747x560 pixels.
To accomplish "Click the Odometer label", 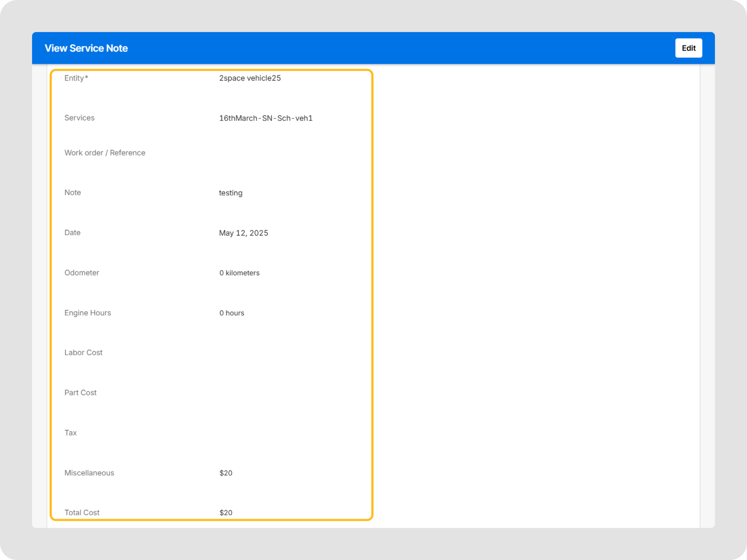I will click(82, 273).
